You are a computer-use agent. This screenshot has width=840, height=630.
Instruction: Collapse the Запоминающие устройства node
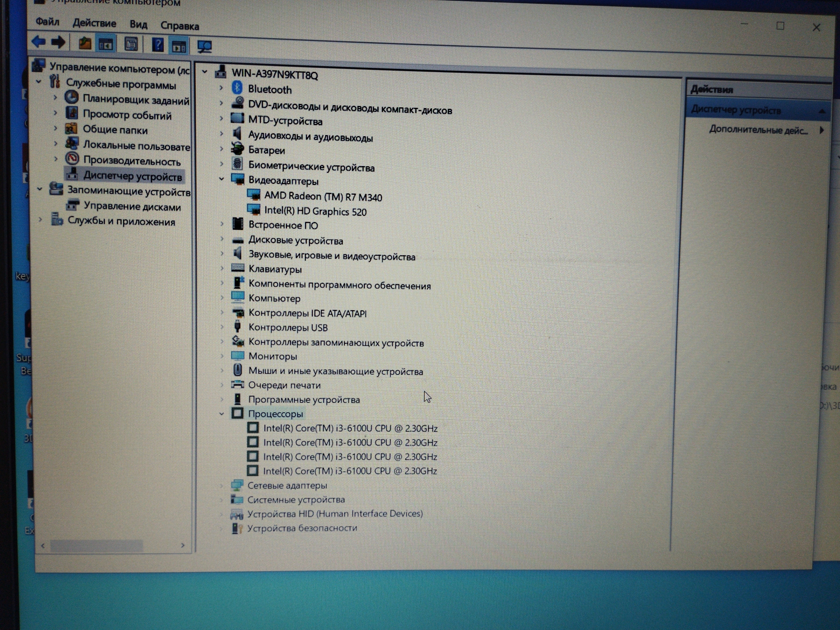coord(39,189)
